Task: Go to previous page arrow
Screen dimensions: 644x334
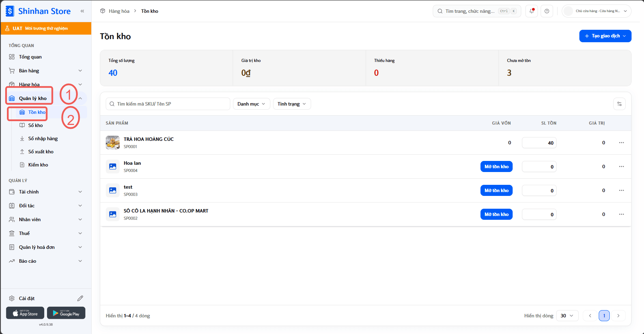Action: tap(590, 316)
